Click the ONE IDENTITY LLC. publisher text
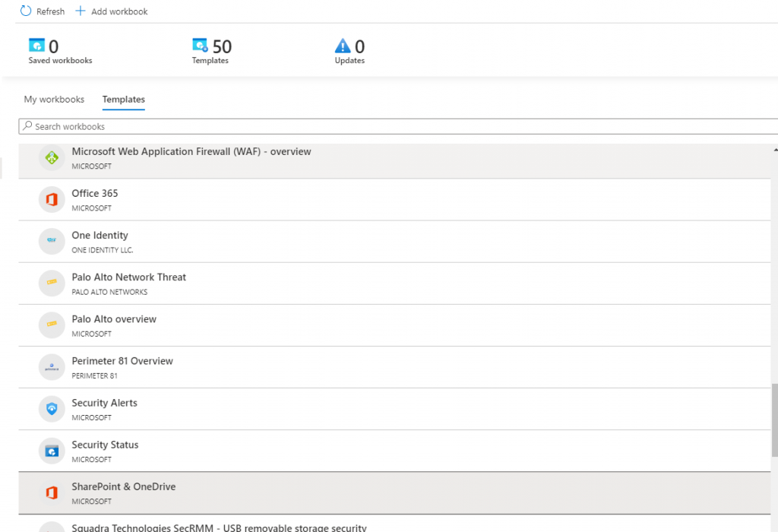Screen dimensions: 778x532 pyautogui.click(x=103, y=250)
